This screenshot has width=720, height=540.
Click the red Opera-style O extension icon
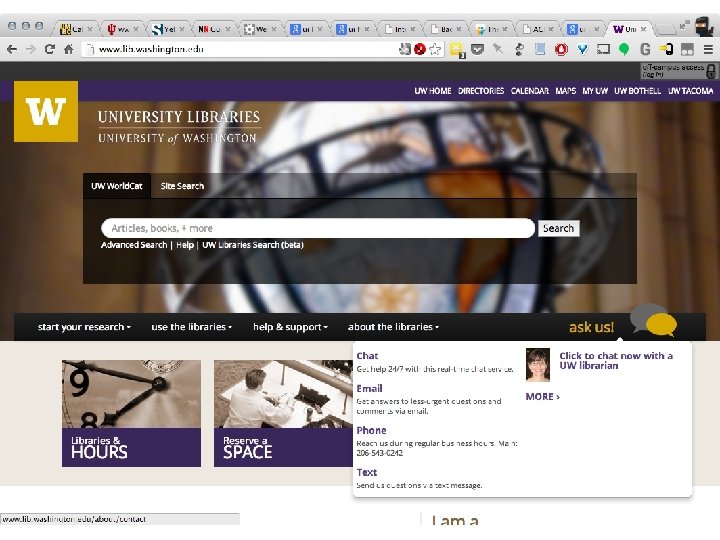[561, 49]
